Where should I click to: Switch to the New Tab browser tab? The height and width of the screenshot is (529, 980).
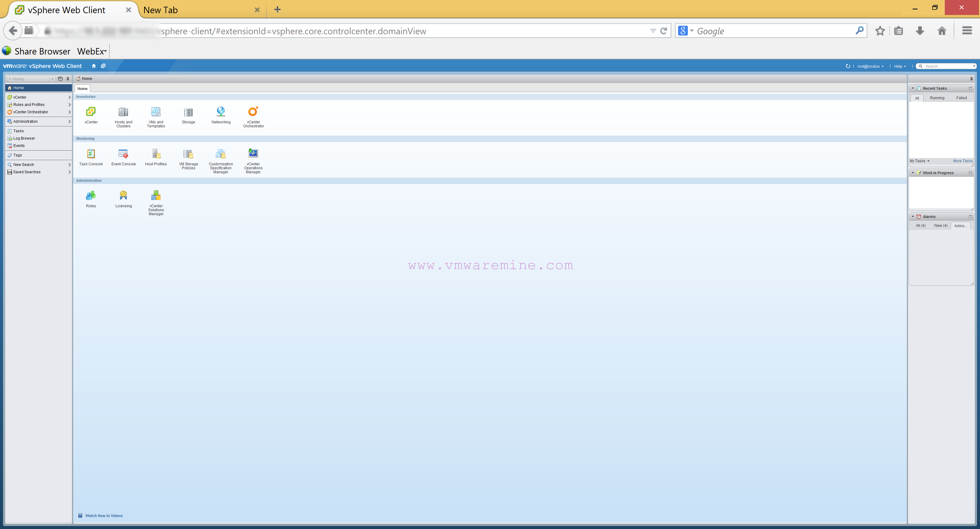click(202, 10)
